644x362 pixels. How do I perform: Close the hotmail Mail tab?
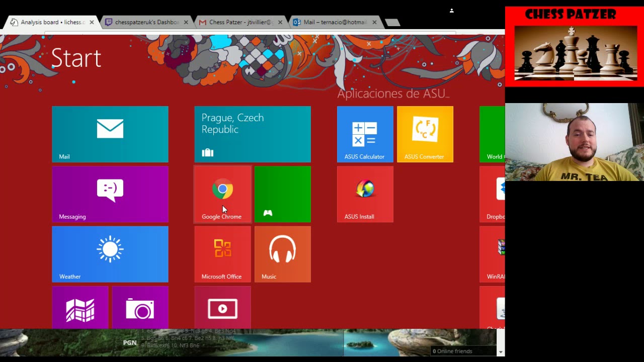pyautogui.click(x=374, y=22)
